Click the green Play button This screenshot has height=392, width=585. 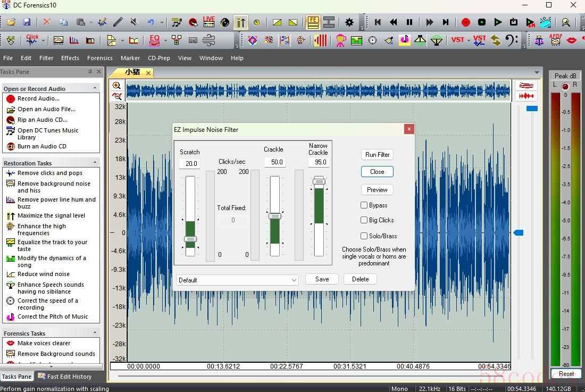point(498,22)
